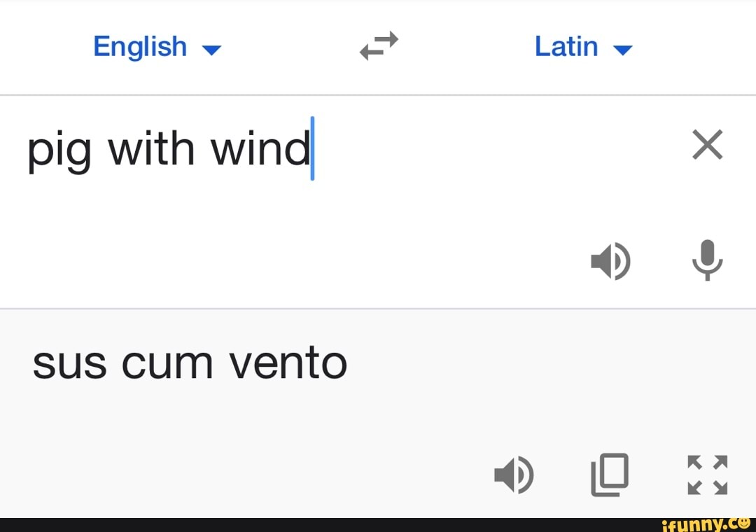The image size is (756, 532).
Task: Open the dropdown arrow beside English
Action: [x=211, y=50]
